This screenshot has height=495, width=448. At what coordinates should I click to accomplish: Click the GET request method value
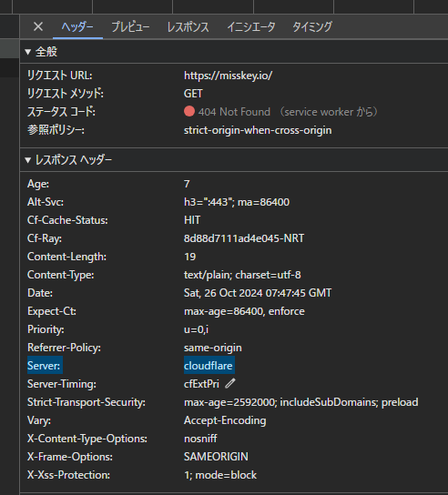coord(193,94)
